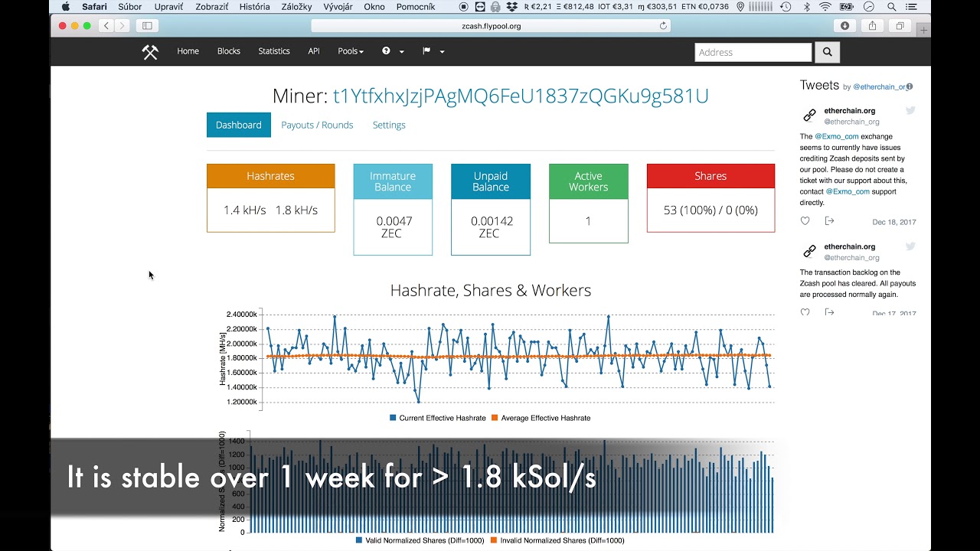The image size is (980, 551).
Task: Click the Twitter bird on the first tweet
Action: (x=911, y=111)
